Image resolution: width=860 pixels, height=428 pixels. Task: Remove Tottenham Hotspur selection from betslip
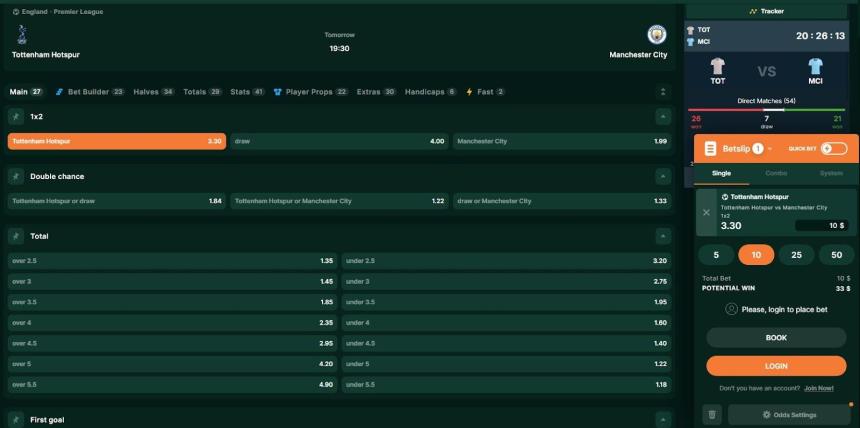point(706,212)
